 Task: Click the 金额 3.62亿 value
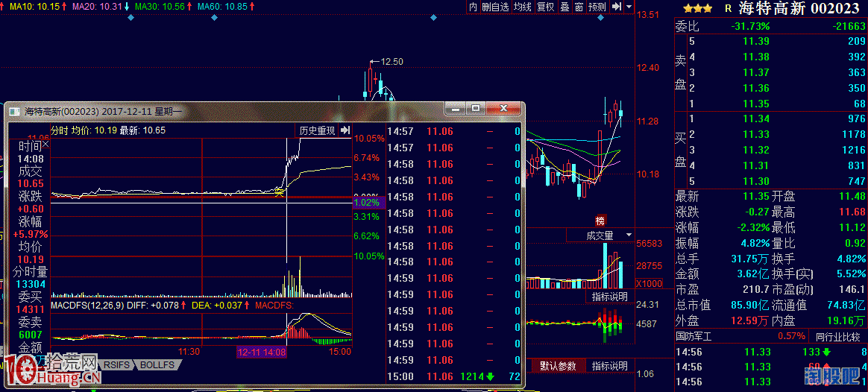click(x=753, y=273)
